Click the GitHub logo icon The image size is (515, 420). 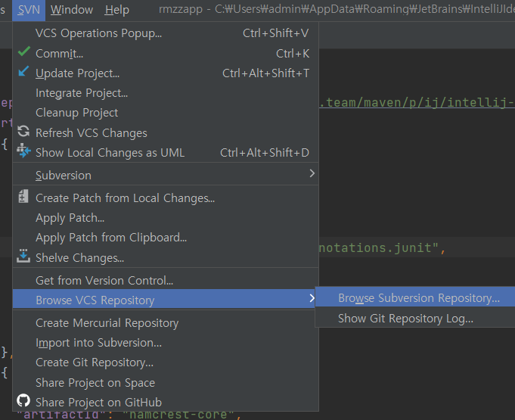pyautogui.click(x=23, y=400)
